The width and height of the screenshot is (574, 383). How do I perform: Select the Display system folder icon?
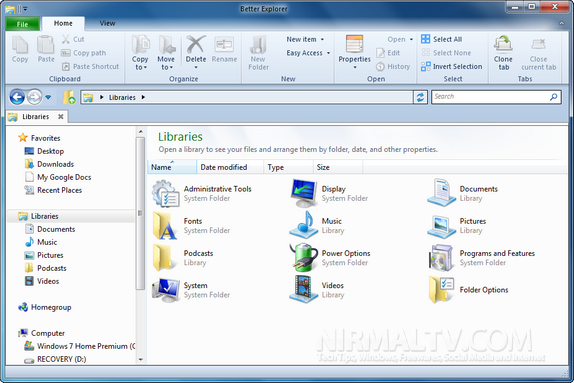[303, 193]
